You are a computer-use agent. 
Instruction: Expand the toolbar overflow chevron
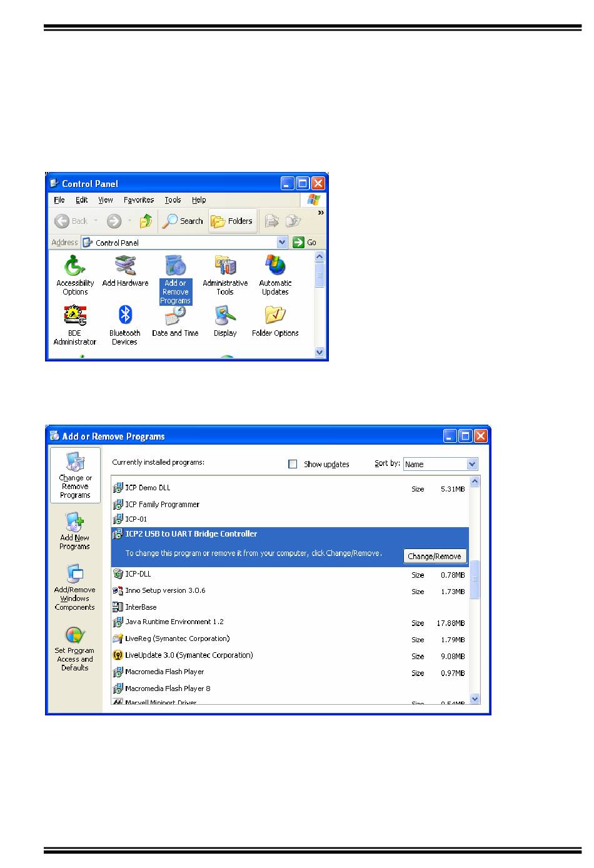(x=321, y=213)
